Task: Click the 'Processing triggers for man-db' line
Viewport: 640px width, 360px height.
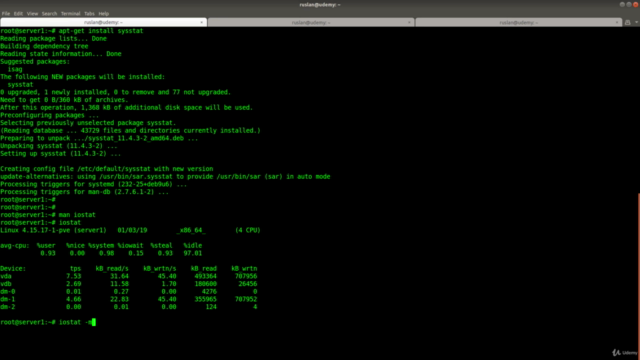Action: (x=84, y=192)
